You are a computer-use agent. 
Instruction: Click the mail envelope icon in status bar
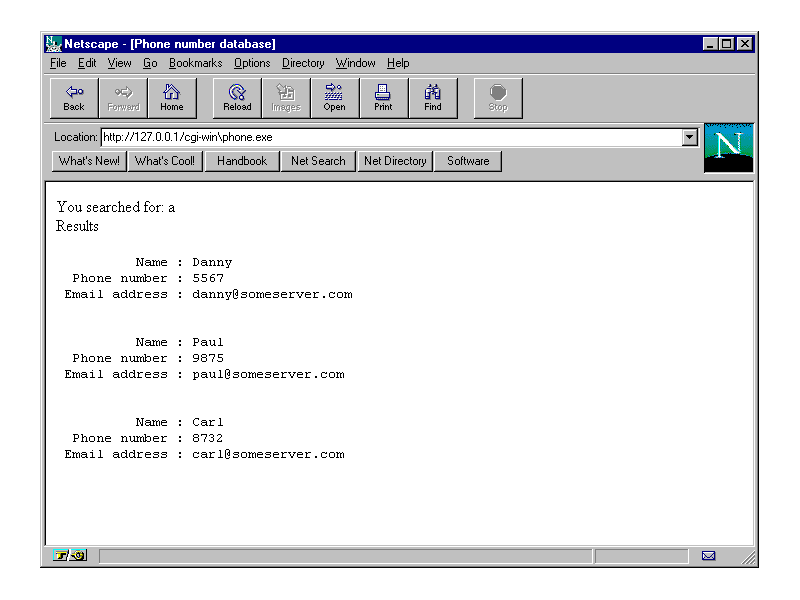point(708,556)
